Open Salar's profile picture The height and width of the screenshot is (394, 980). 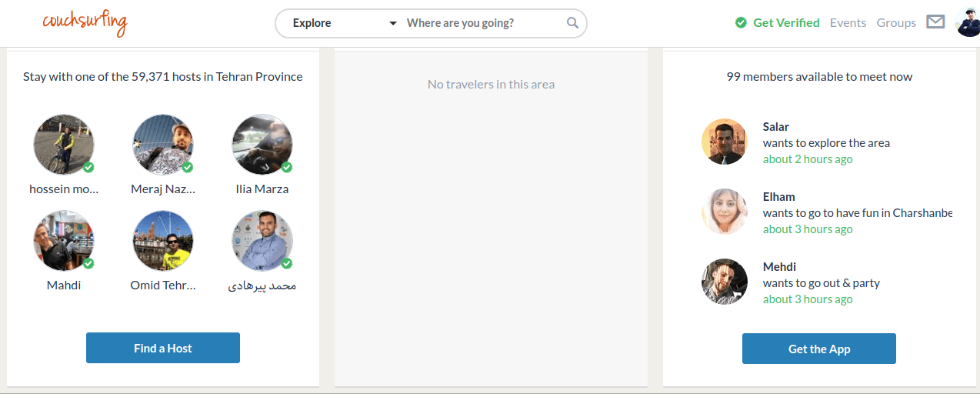tap(725, 142)
